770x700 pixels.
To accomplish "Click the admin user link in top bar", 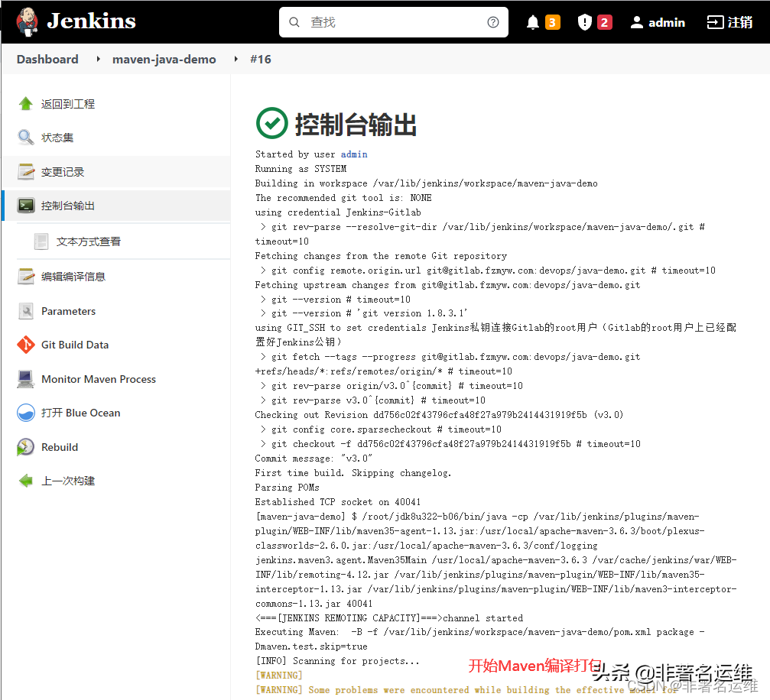I will (x=658, y=21).
